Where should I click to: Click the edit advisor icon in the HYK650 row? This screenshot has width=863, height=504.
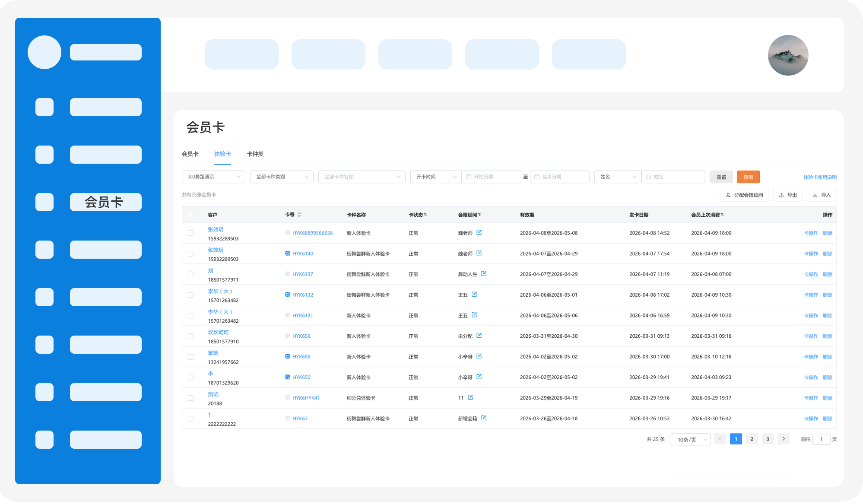(x=479, y=377)
